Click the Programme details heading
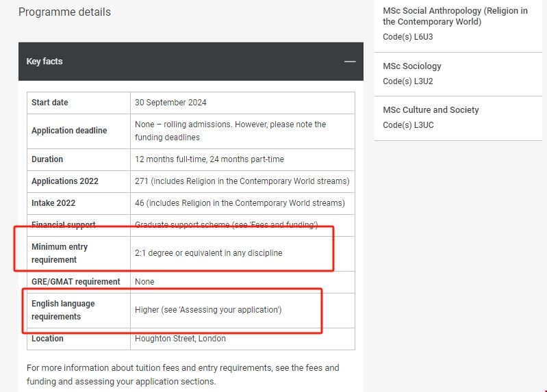This screenshot has width=547, height=392. pyautogui.click(x=64, y=12)
